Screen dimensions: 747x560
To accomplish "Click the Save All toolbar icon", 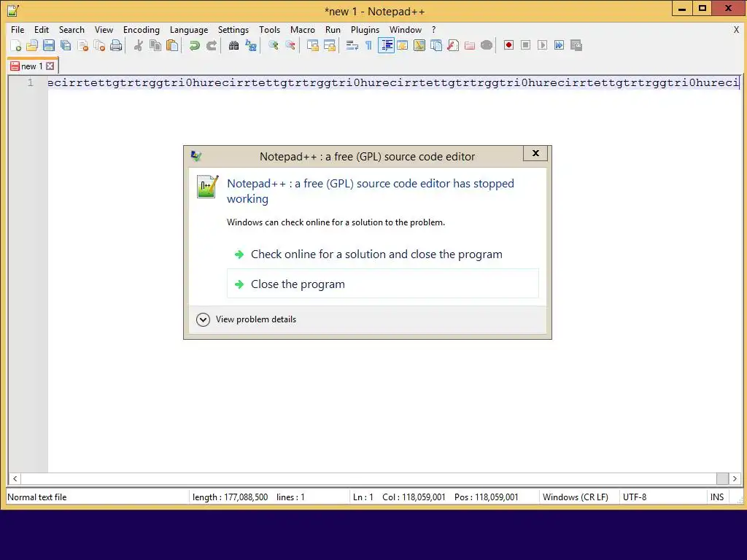I will pos(66,45).
